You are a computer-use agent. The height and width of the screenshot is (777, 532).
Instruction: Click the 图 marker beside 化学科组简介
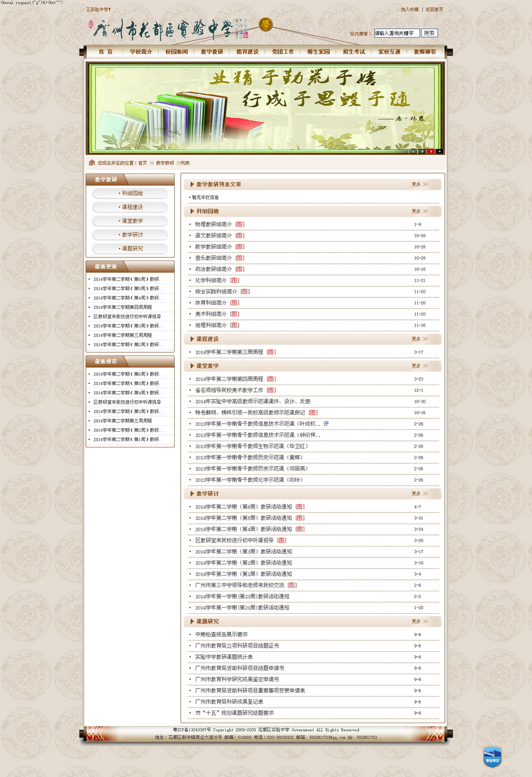pyautogui.click(x=235, y=281)
